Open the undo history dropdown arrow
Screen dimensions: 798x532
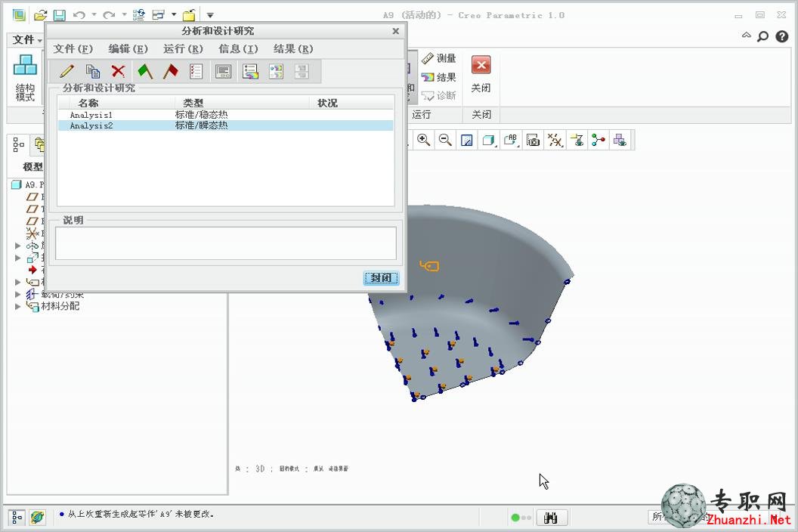(x=94, y=15)
